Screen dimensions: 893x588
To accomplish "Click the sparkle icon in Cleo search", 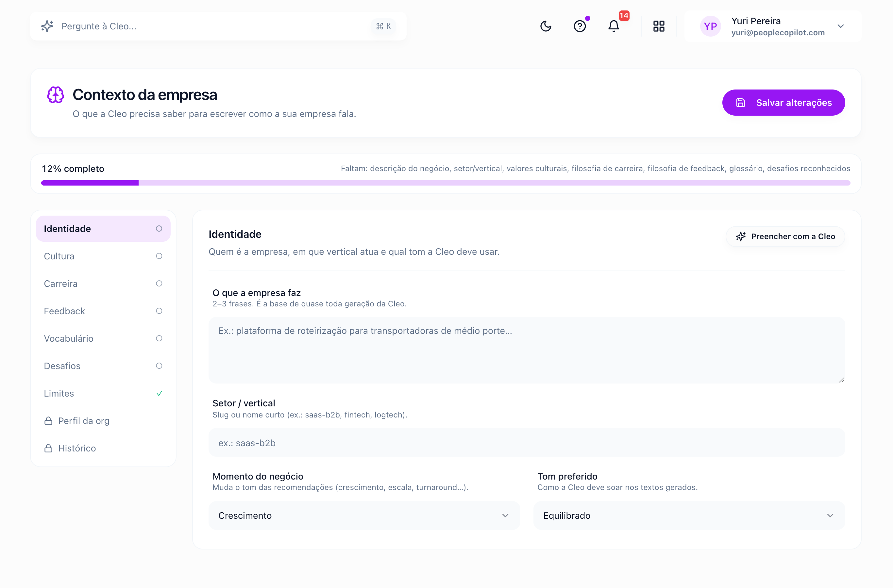I will pos(47,26).
